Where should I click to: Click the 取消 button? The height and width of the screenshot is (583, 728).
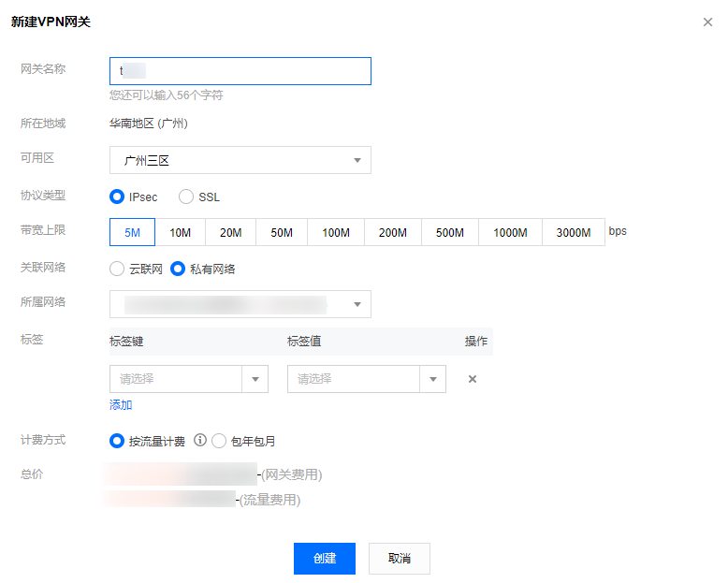(400, 559)
